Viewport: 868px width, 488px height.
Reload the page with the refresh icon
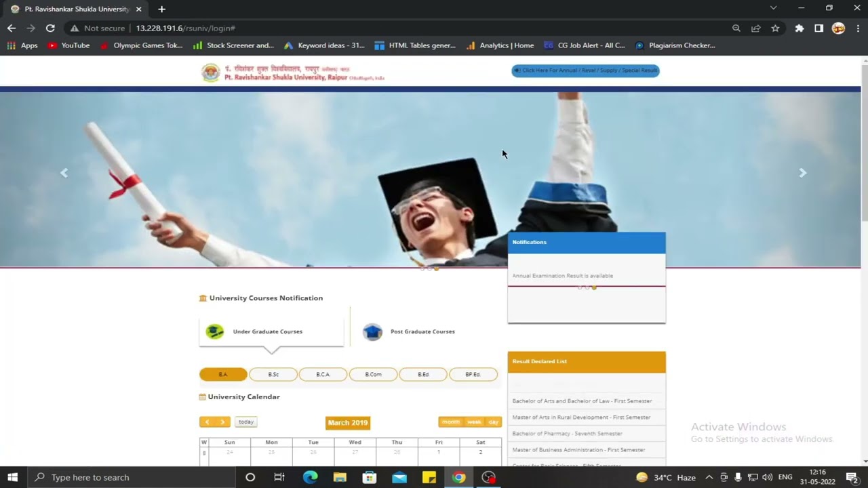coord(50,28)
